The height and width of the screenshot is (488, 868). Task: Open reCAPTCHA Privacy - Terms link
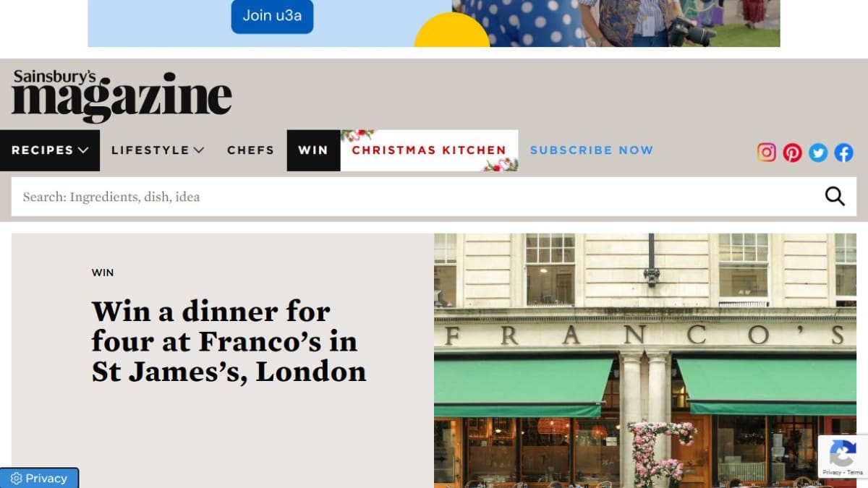[x=843, y=473]
